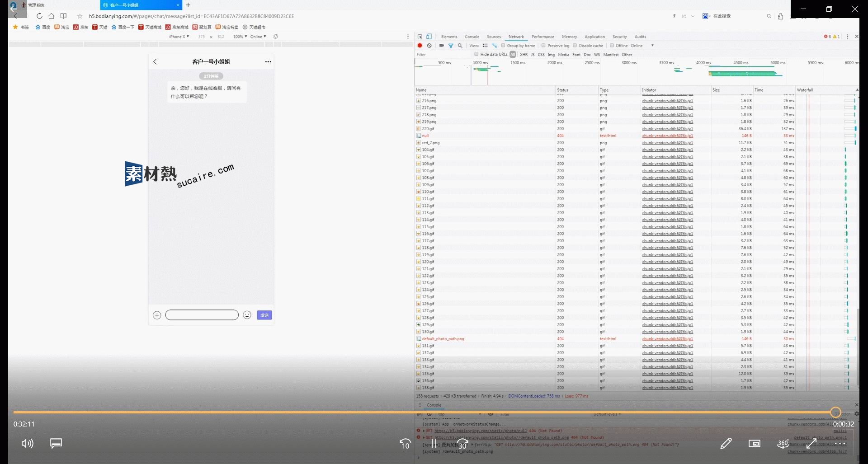868x464 pixels.
Task: Skip forward 30 seconds in the video
Action: (x=462, y=444)
